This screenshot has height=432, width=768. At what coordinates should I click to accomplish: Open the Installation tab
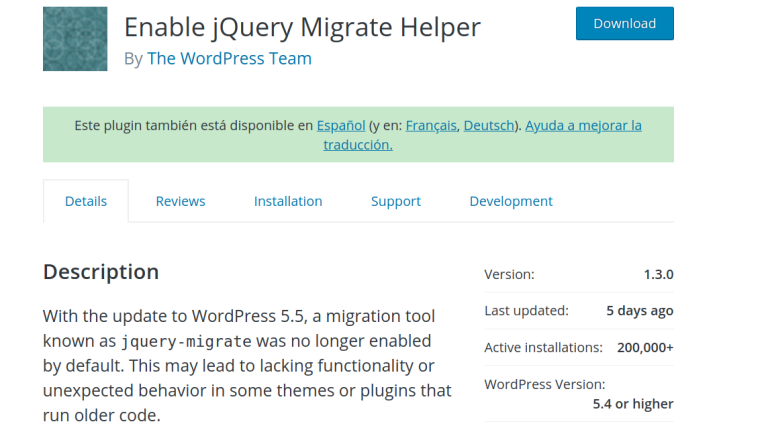click(288, 201)
